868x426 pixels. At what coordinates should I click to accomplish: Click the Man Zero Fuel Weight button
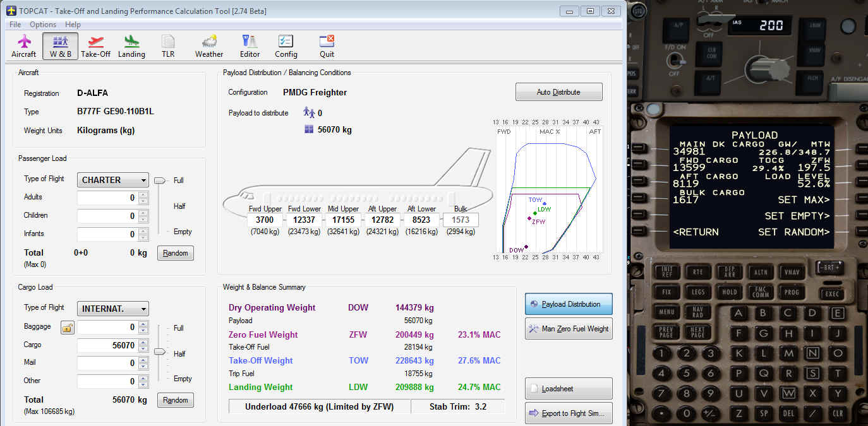[569, 329]
